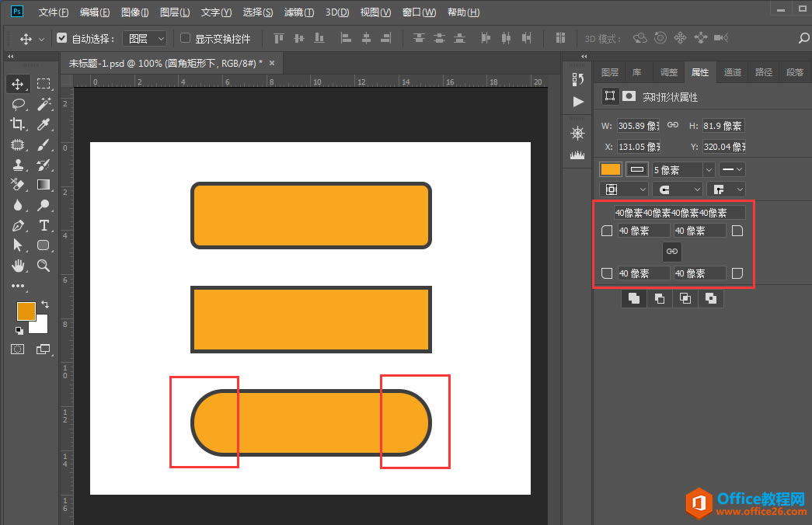Click subtract front shape button
Image resolution: width=812 pixels, height=525 pixels.
click(659, 298)
